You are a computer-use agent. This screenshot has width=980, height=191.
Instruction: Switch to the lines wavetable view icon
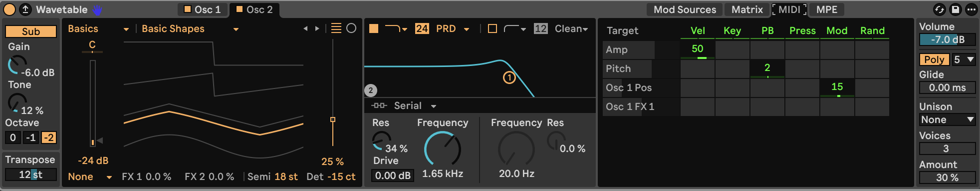tap(336, 28)
